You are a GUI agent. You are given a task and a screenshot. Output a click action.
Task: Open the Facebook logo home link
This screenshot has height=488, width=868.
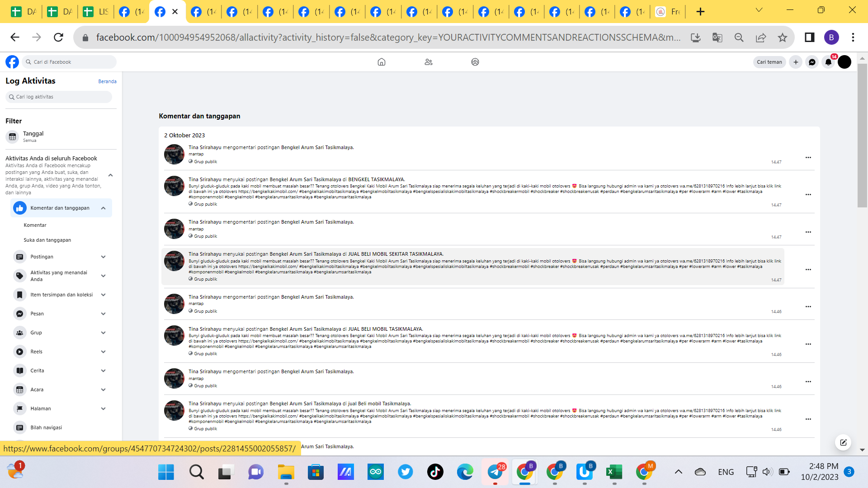click(x=12, y=62)
